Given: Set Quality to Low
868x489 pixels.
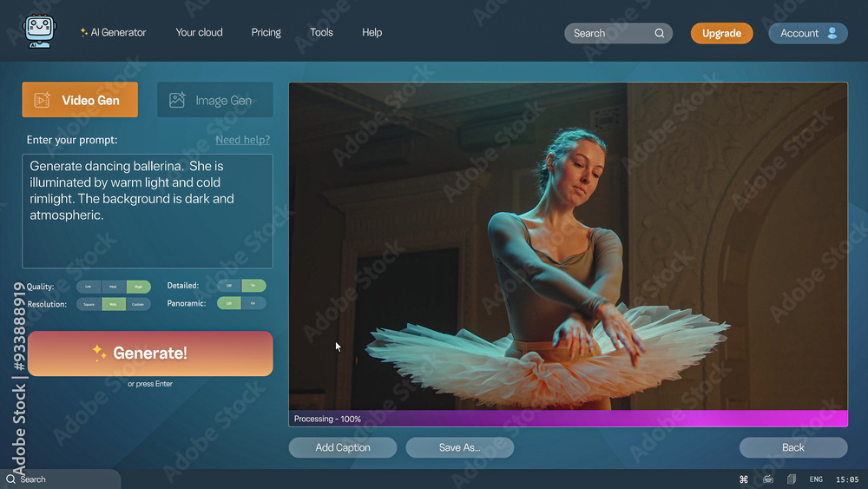Looking at the screenshot, I should pos(89,287).
